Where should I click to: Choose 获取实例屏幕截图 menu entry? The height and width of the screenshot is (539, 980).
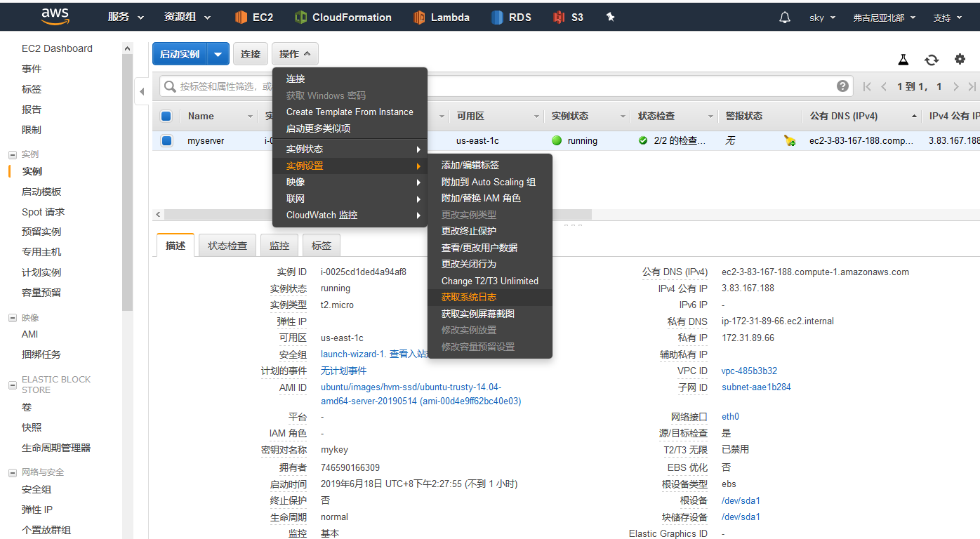point(490,314)
